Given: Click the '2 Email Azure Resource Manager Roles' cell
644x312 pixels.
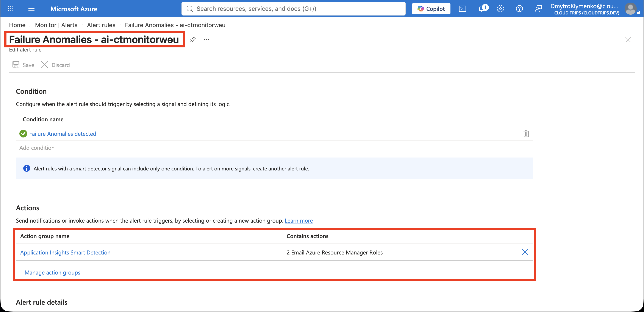Looking at the screenshot, I should click(x=335, y=253).
